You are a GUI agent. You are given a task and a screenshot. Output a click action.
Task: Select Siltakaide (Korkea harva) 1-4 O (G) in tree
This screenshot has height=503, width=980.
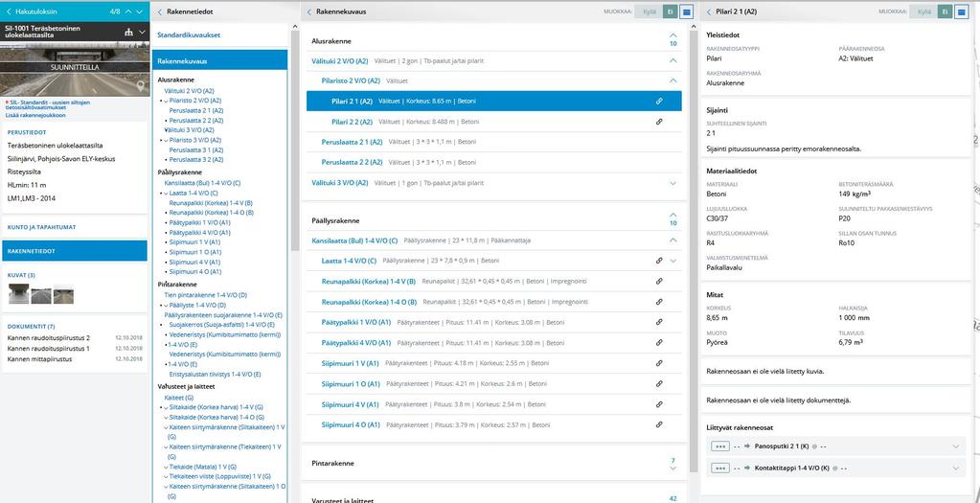[x=217, y=417]
